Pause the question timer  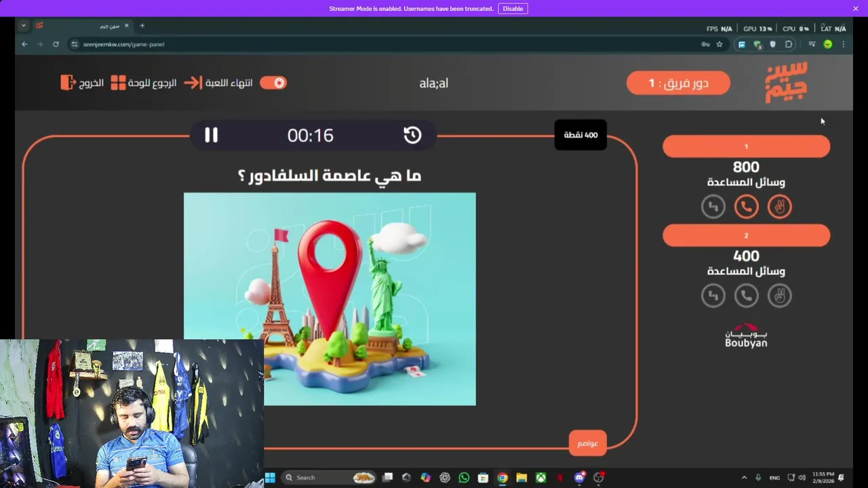tap(212, 135)
